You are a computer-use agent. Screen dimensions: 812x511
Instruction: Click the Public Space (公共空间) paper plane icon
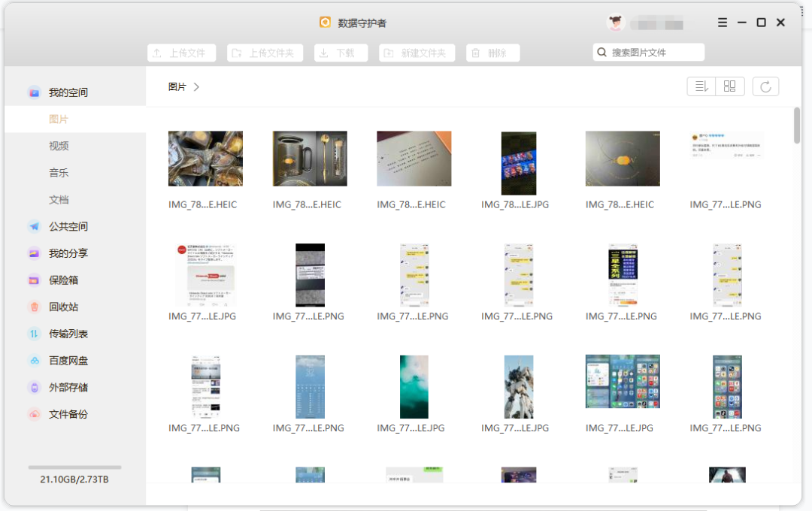pyautogui.click(x=34, y=227)
